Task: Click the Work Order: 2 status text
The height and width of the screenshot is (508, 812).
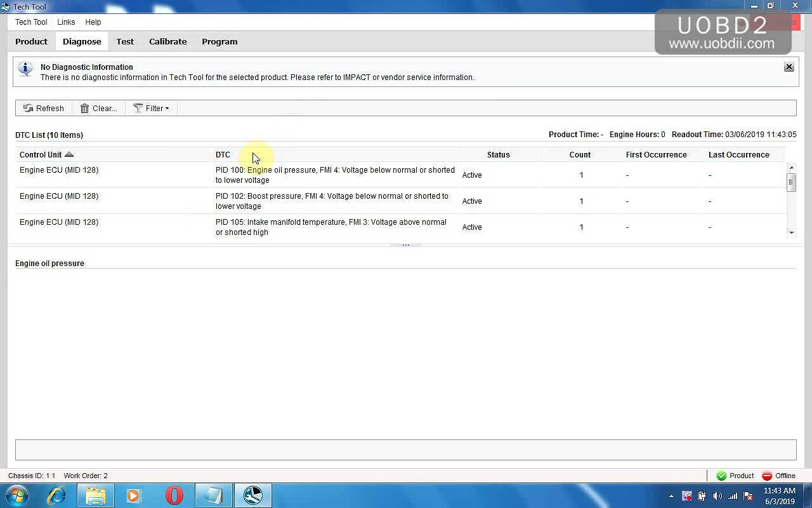Action: pos(86,476)
